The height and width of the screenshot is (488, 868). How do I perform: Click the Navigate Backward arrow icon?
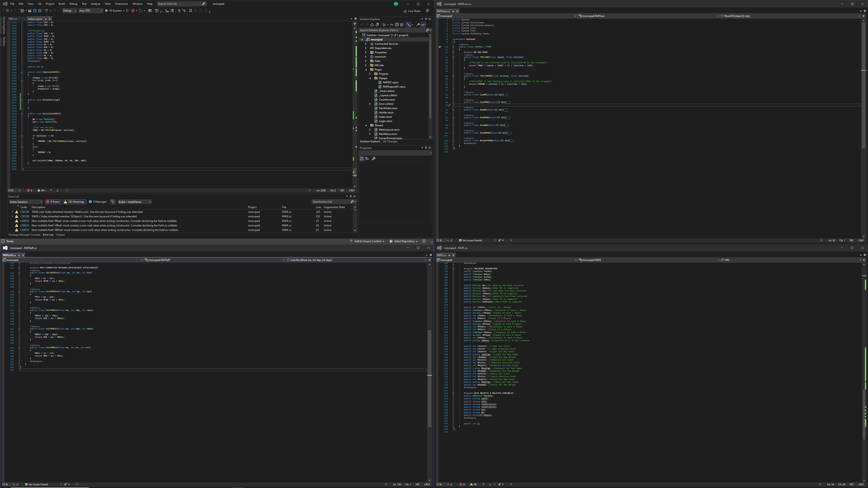pyautogui.click(x=7, y=11)
